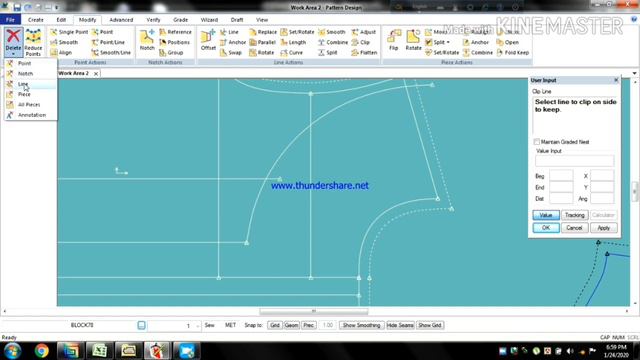Click Apply in User Input panel
This screenshot has height=360, width=640.
pyautogui.click(x=603, y=228)
